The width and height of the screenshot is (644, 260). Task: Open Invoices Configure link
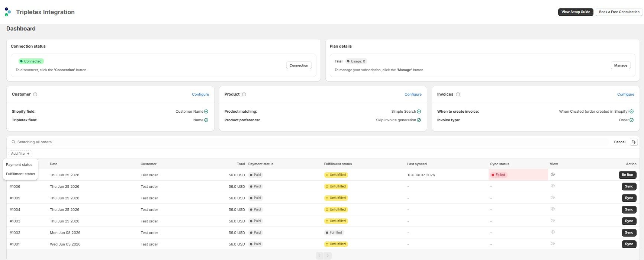(x=626, y=94)
